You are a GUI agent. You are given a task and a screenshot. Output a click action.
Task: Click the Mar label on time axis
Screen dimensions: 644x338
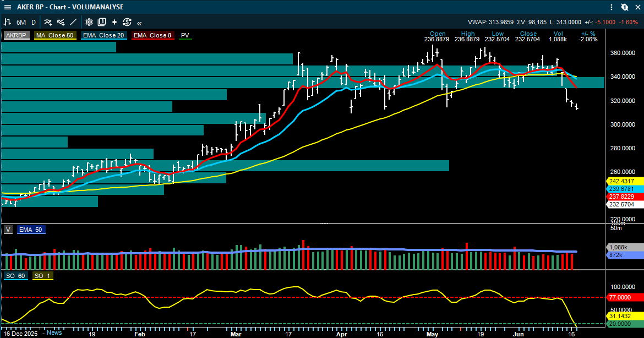click(x=236, y=334)
